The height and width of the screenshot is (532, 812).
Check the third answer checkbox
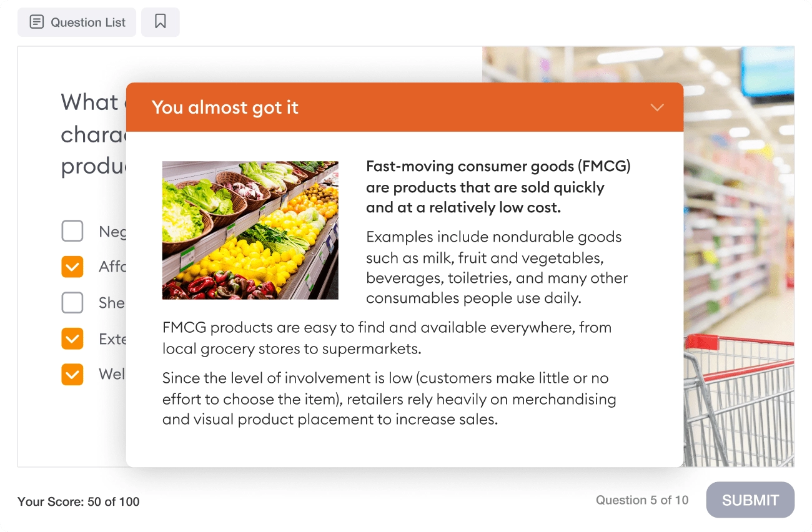(x=72, y=303)
